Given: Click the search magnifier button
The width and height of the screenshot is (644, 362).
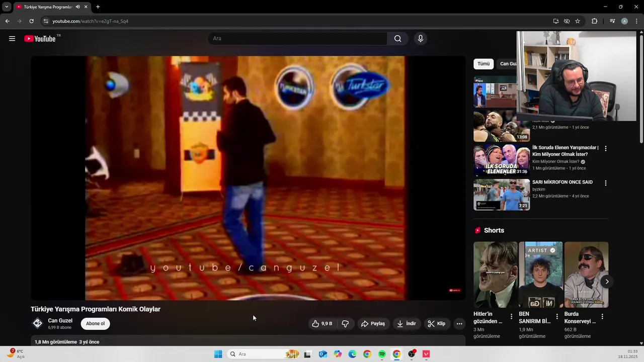Looking at the screenshot, I should click(x=397, y=39).
